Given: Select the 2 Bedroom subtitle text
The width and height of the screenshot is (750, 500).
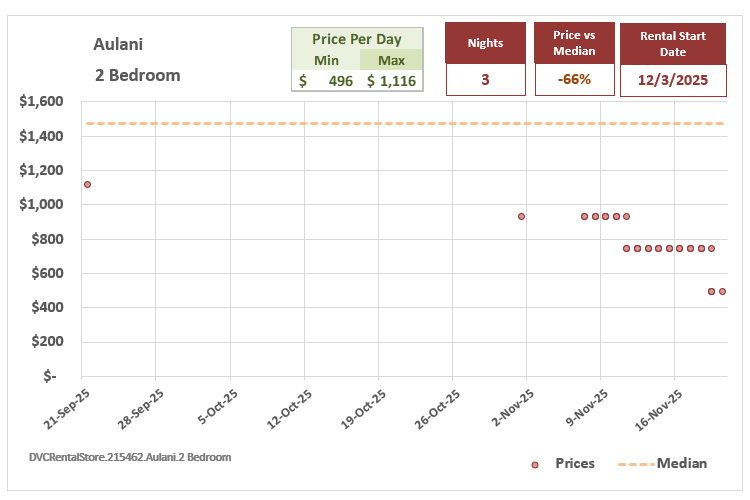Looking at the screenshot, I should (137, 75).
